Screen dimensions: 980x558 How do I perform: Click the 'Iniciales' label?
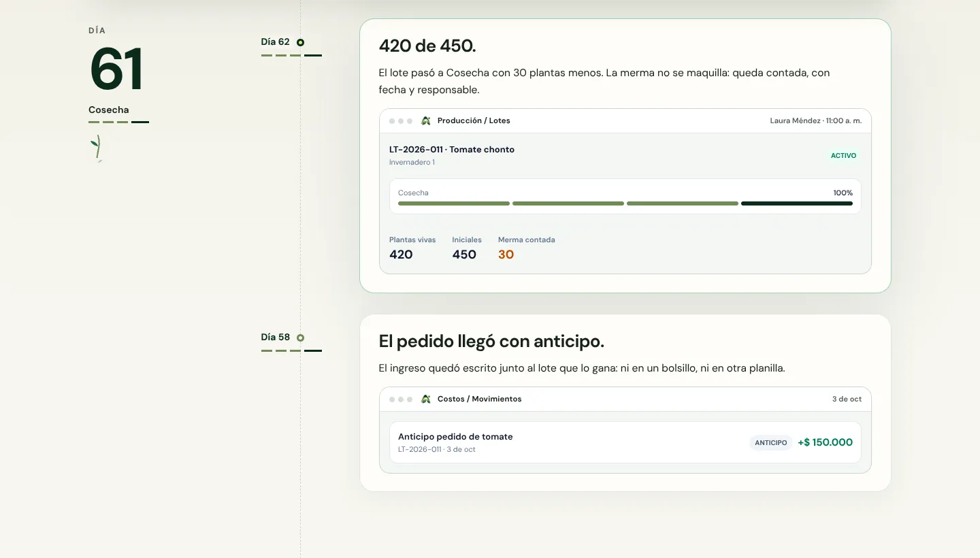coord(467,240)
